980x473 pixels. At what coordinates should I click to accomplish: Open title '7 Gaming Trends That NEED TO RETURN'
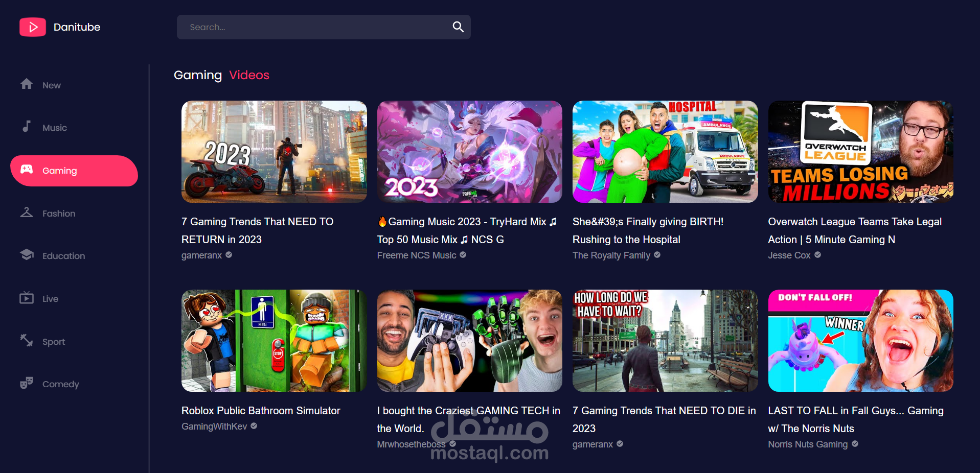[258, 230]
